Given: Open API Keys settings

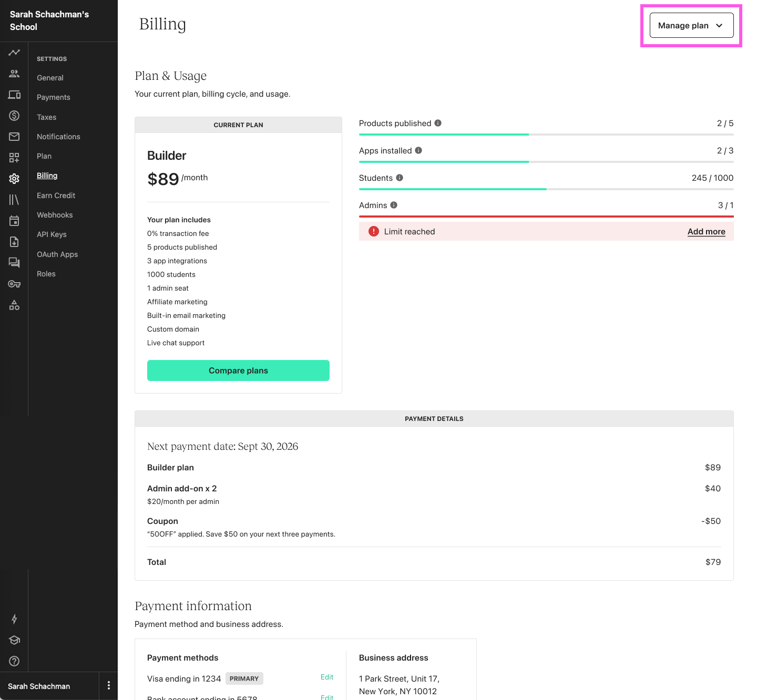Looking at the screenshot, I should (52, 234).
